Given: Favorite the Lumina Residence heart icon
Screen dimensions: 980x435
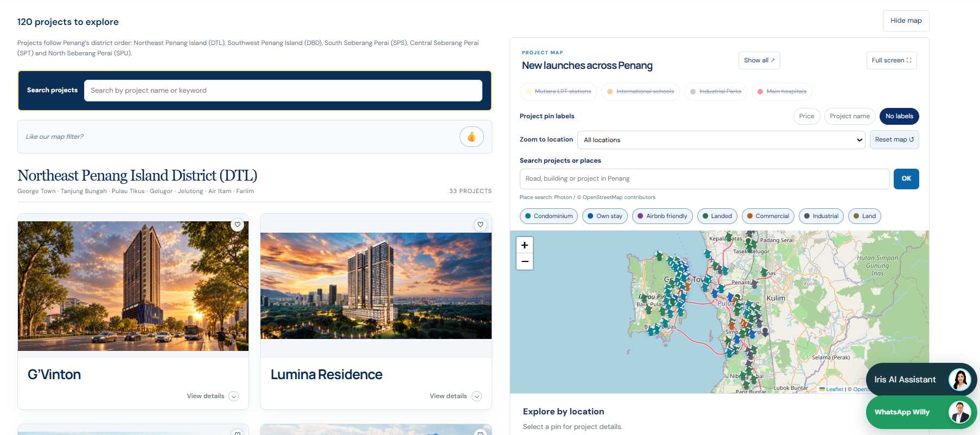Looking at the screenshot, I should (480, 225).
